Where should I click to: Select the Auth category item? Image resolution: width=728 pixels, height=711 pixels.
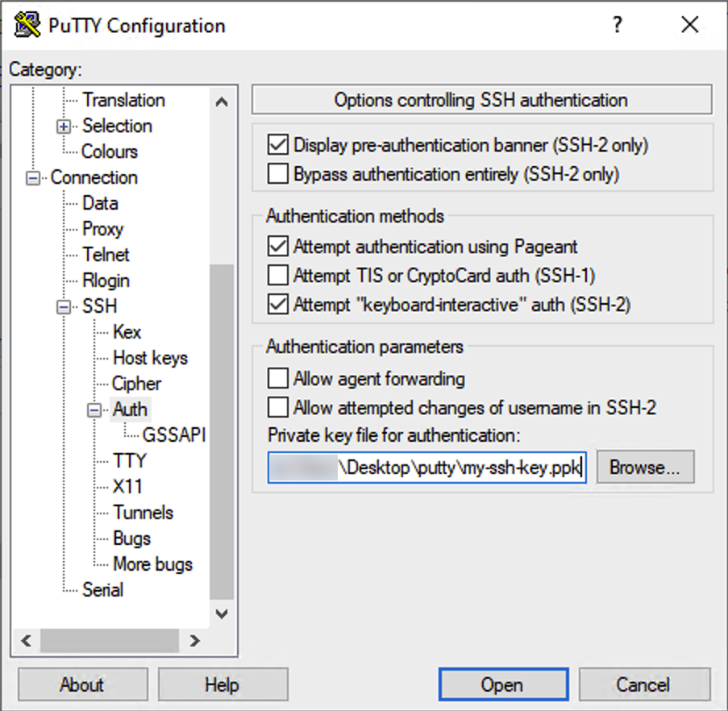tap(130, 410)
